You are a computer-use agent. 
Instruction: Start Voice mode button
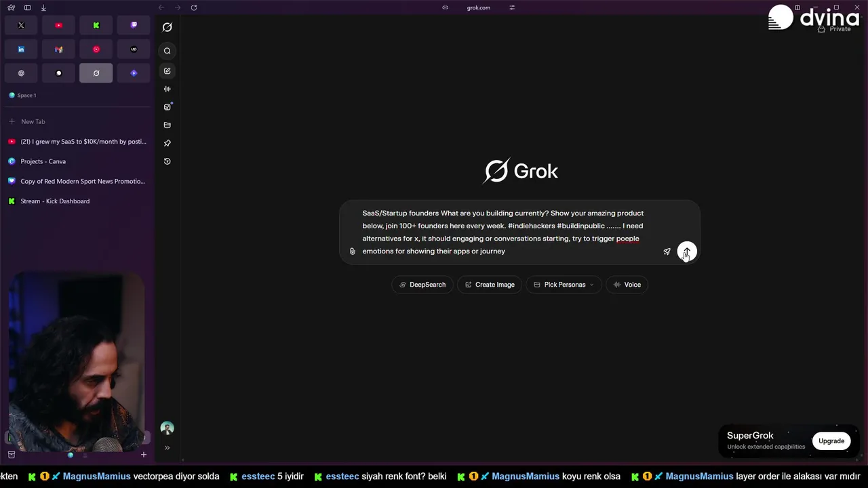point(627,285)
